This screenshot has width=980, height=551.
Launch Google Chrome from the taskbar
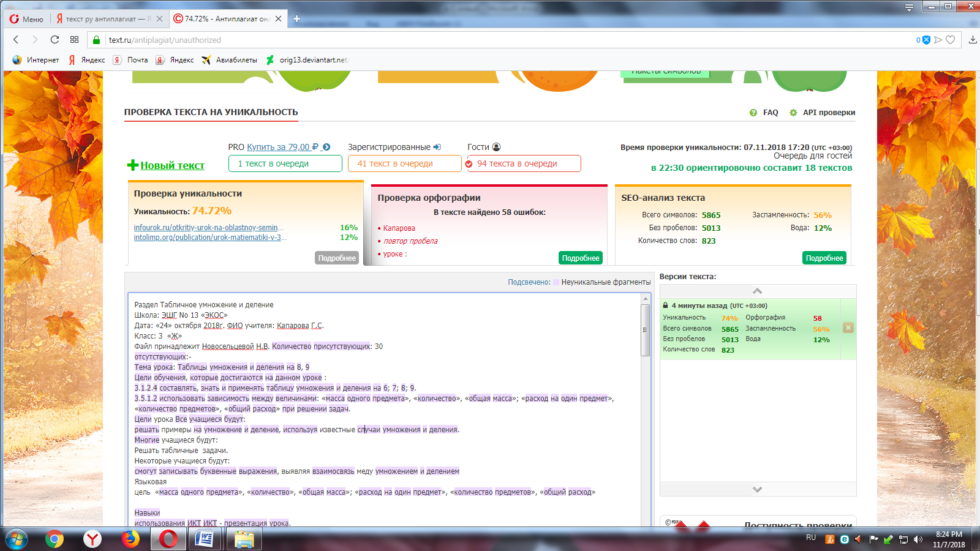coord(55,539)
